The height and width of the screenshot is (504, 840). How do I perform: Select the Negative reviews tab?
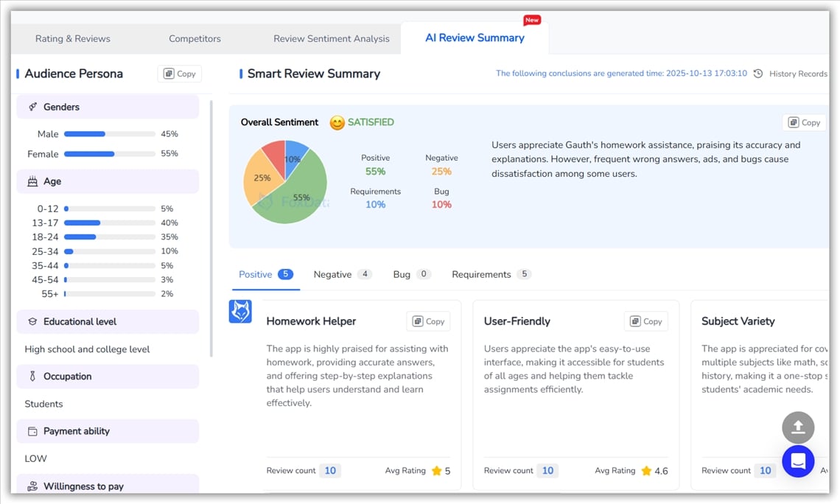tap(333, 274)
